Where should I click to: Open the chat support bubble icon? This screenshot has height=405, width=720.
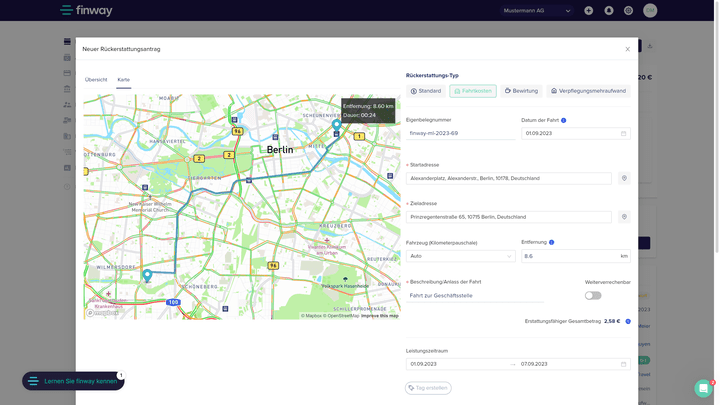click(703, 388)
